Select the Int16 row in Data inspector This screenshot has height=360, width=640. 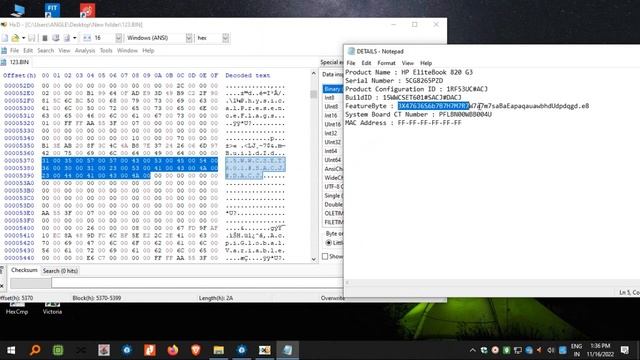point(333,116)
